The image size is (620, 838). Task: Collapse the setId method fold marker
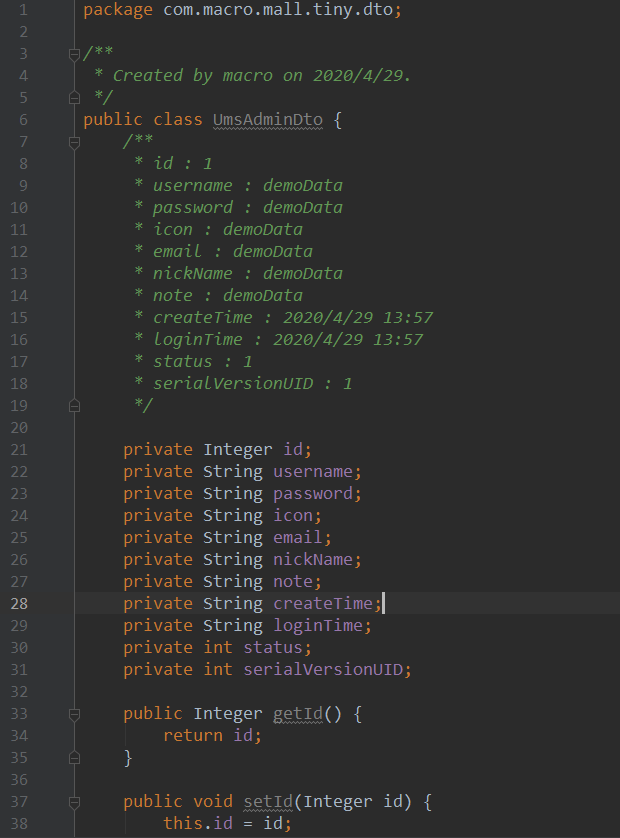click(x=74, y=802)
